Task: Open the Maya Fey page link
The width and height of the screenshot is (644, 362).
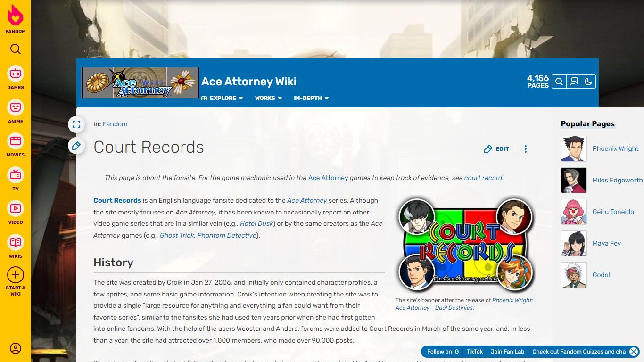Action: point(606,243)
